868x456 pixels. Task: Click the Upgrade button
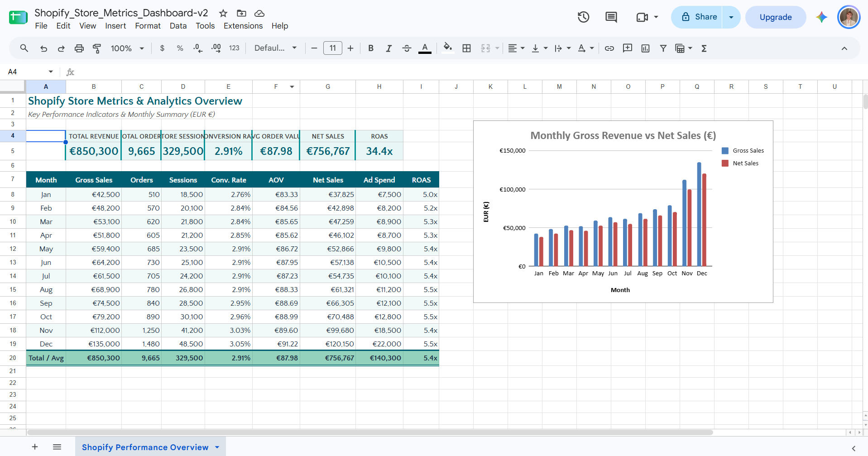coord(776,17)
